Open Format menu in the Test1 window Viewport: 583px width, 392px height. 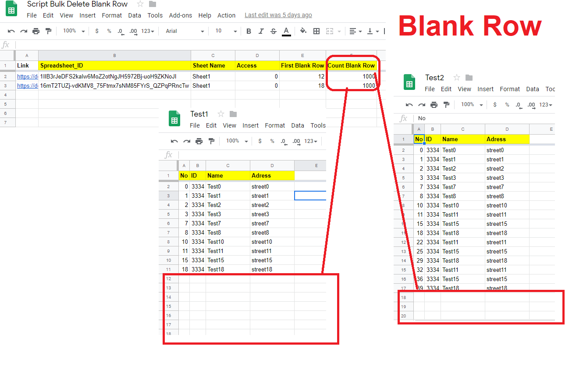click(275, 125)
